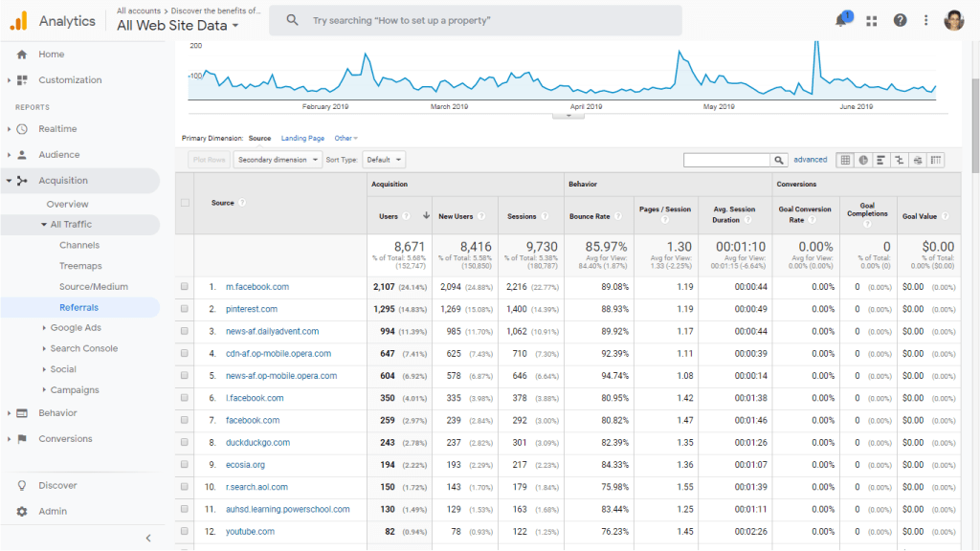The height and width of the screenshot is (551, 980).
Task: Click the Behavior window icon
Action: tap(22, 413)
